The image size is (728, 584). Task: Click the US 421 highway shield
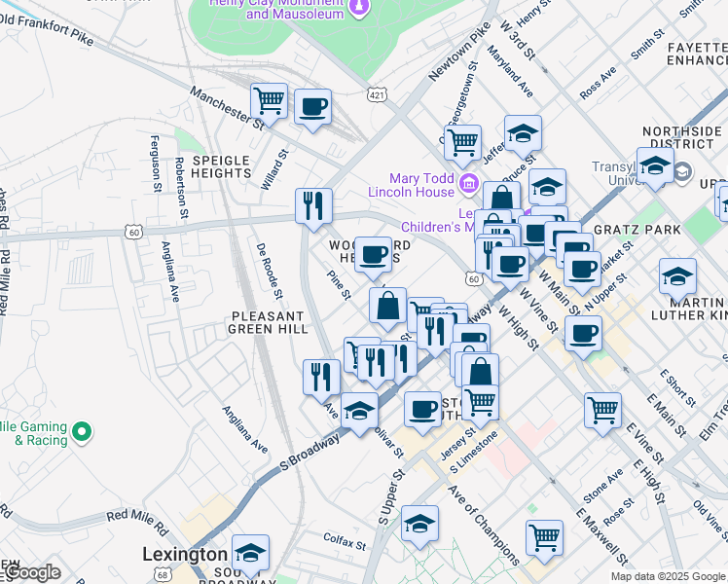tap(377, 95)
